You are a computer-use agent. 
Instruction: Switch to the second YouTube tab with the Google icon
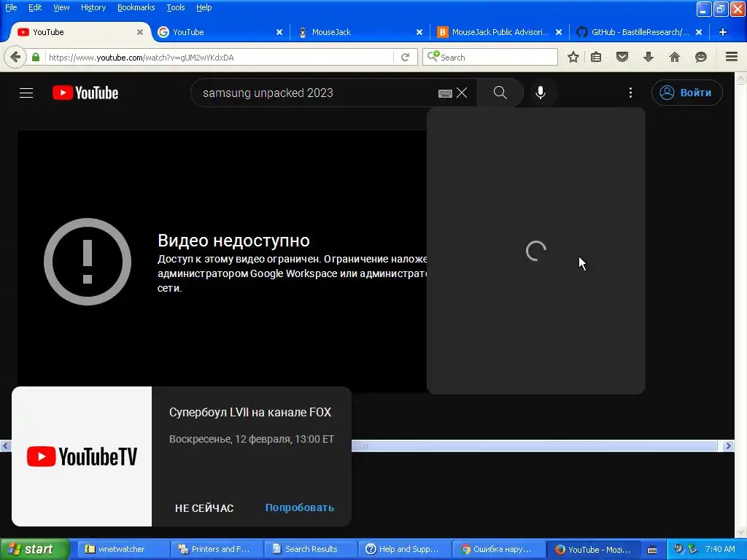220,32
